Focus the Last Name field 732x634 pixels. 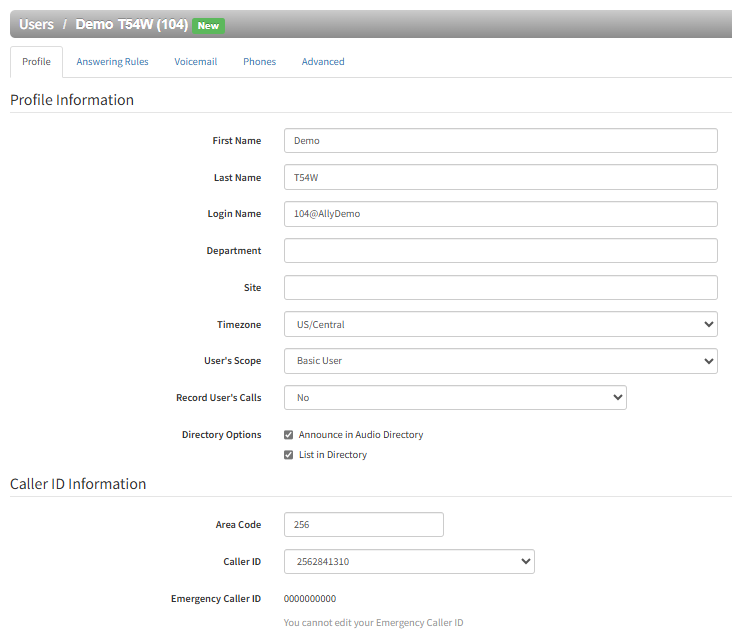click(x=500, y=177)
